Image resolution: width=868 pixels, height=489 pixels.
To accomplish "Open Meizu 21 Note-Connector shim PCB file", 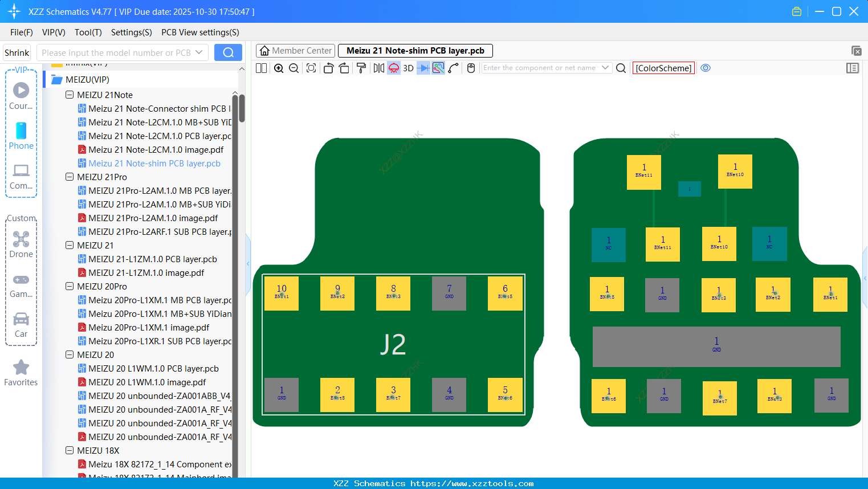I will (154, 109).
